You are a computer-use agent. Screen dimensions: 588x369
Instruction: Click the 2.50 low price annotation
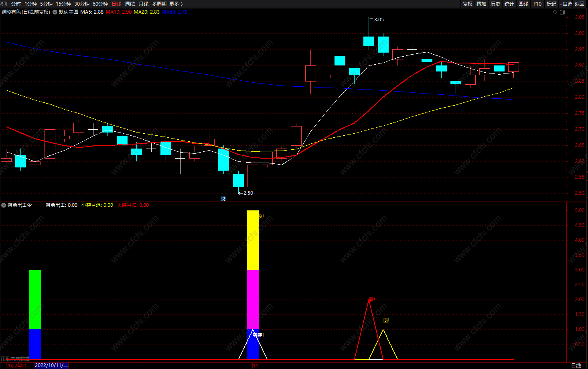tap(248, 193)
